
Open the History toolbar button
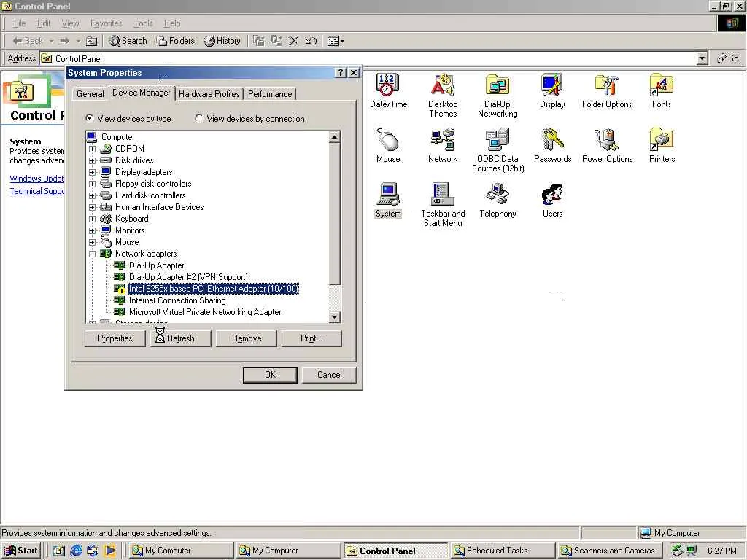coord(222,41)
